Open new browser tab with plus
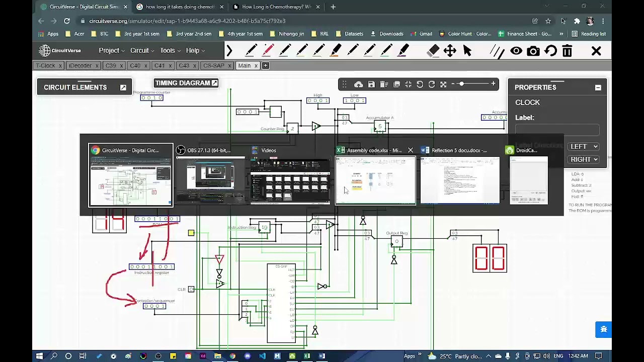Screen dimensions: 644x362 [x=333, y=7]
